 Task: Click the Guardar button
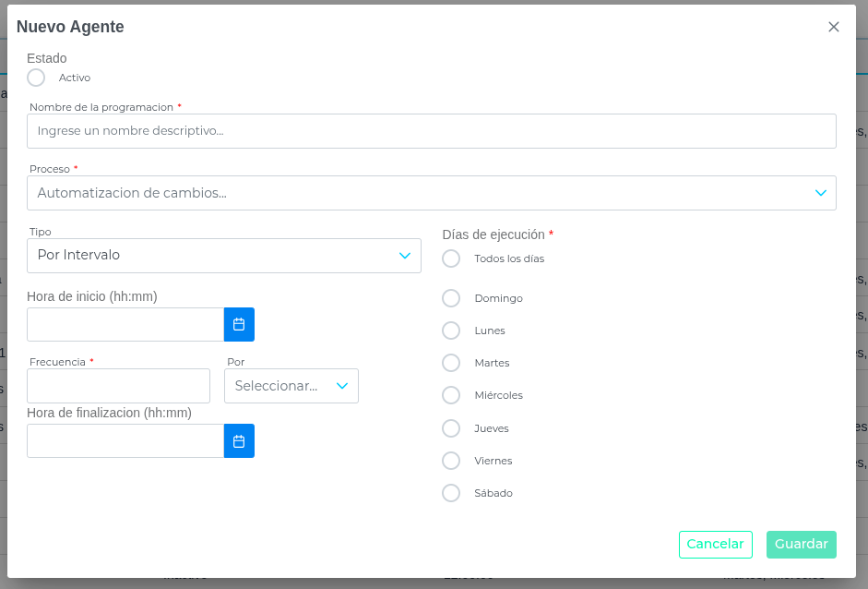tap(801, 545)
